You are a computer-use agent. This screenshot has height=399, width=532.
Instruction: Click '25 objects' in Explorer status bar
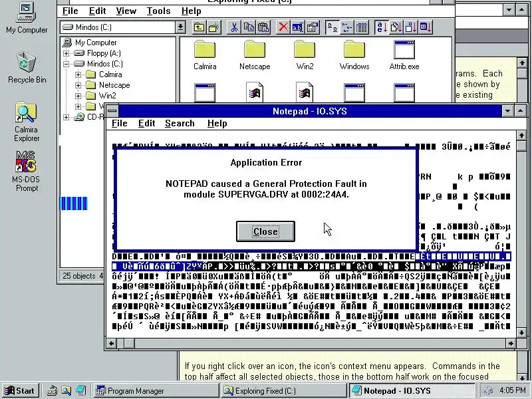tap(78, 276)
